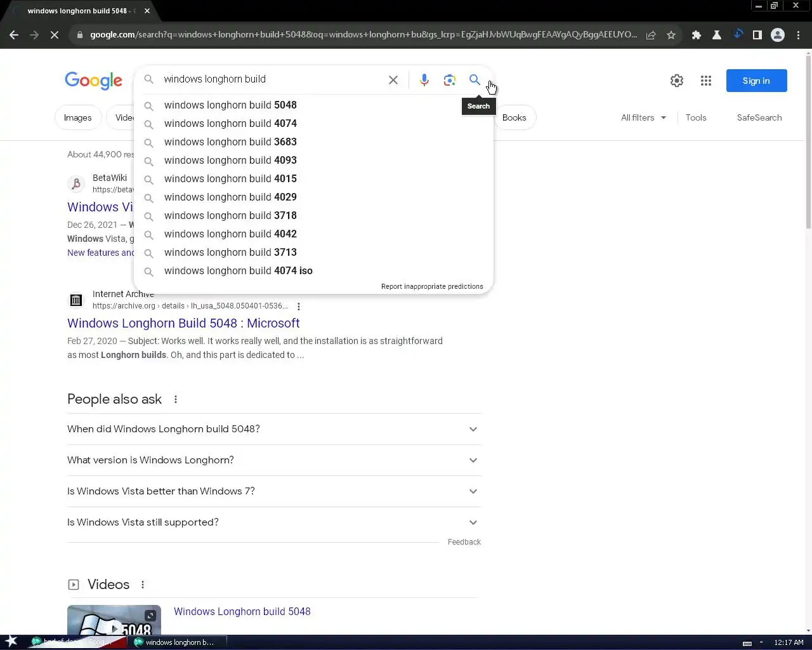
Task: Select suggestion 'windows longhorn build 4029'
Action: tap(313, 197)
